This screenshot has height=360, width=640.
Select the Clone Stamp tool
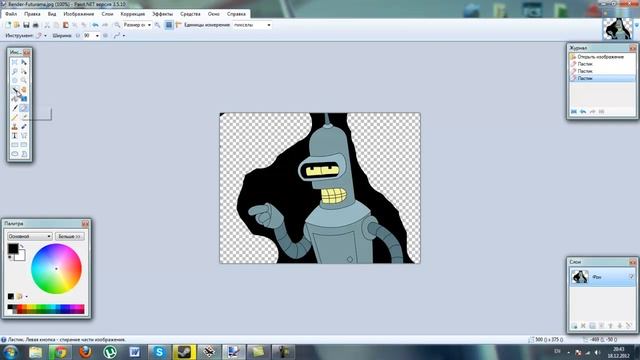[15, 127]
